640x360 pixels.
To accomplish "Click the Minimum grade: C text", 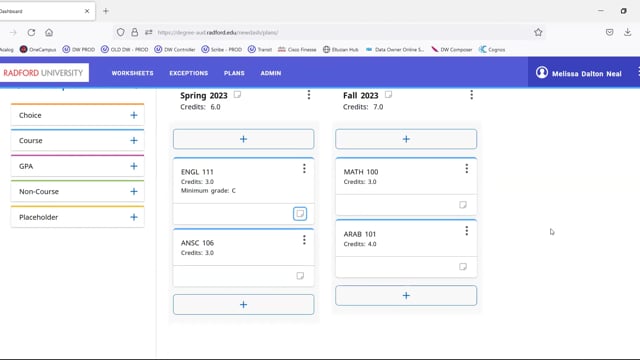I will (208, 191).
